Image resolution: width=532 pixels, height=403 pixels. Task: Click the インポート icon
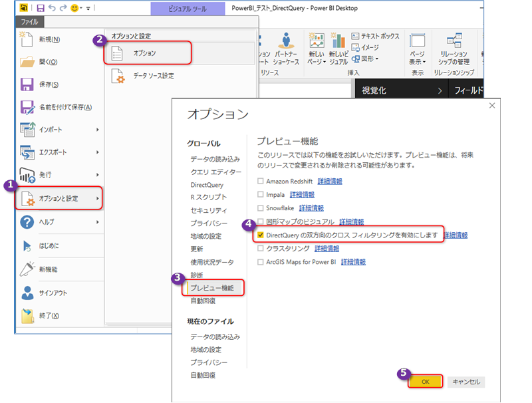27,129
